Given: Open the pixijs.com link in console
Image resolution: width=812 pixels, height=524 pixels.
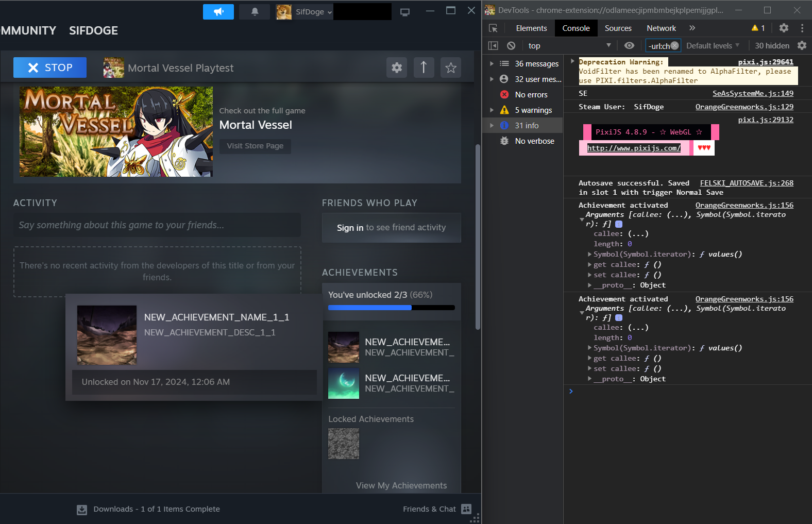Looking at the screenshot, I should point(634,148).
